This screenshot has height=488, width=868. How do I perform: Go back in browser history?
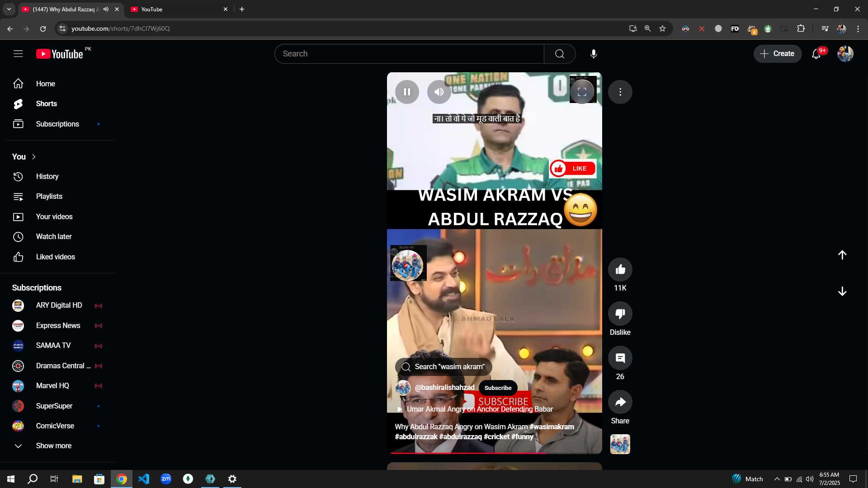click(10, 28)
